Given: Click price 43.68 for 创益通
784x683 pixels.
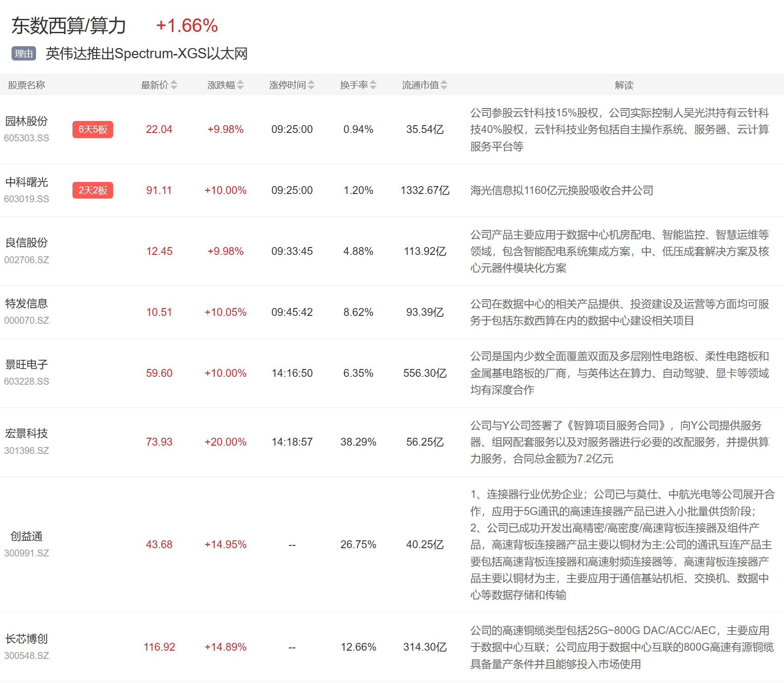Looking at the screenshot, I should pyautogui.click(x=159, y=544).
